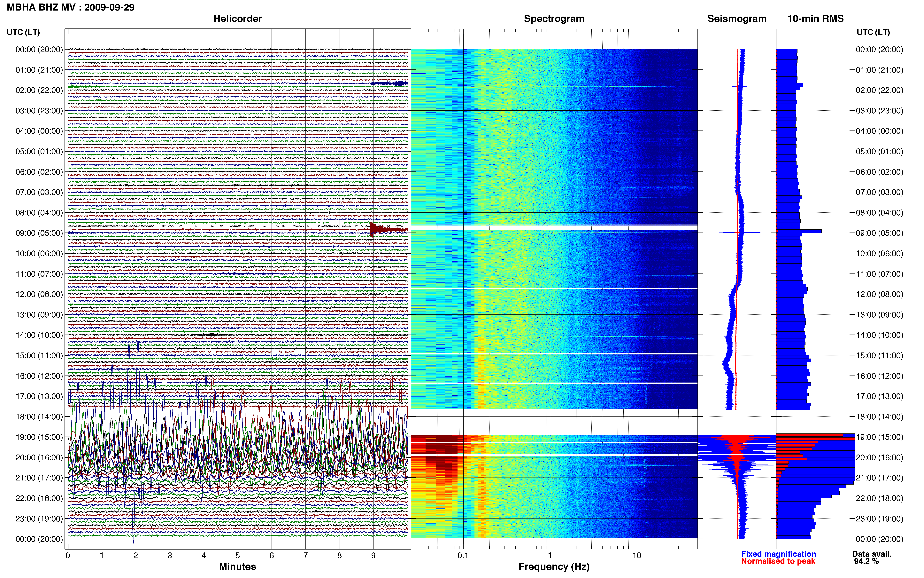Click minute tick label 0 on helicorder
The image size is (924, 578).
point(68,555)
